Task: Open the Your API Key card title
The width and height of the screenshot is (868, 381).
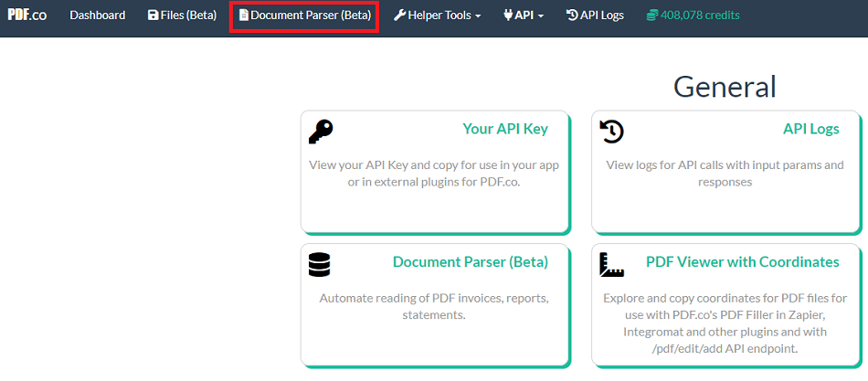Action: point(505,129)
